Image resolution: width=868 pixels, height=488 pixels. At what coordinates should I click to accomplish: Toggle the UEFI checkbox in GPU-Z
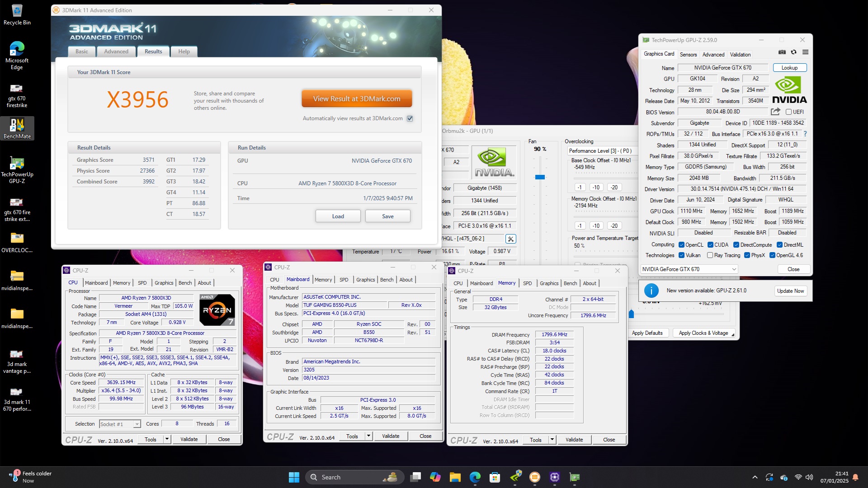coord(788,112)
